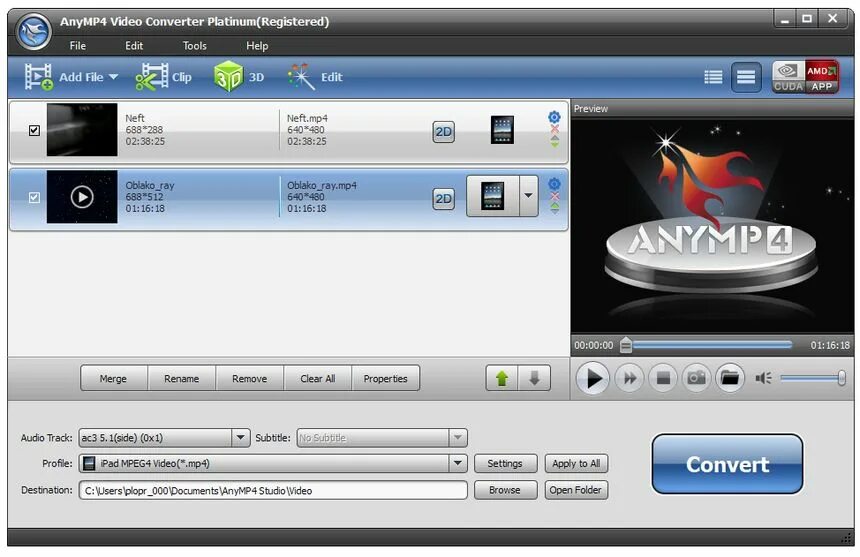This screenshot has width=860, height=557.
Task: Select the Neft.mp4 output name
Action: click(307, 118)
